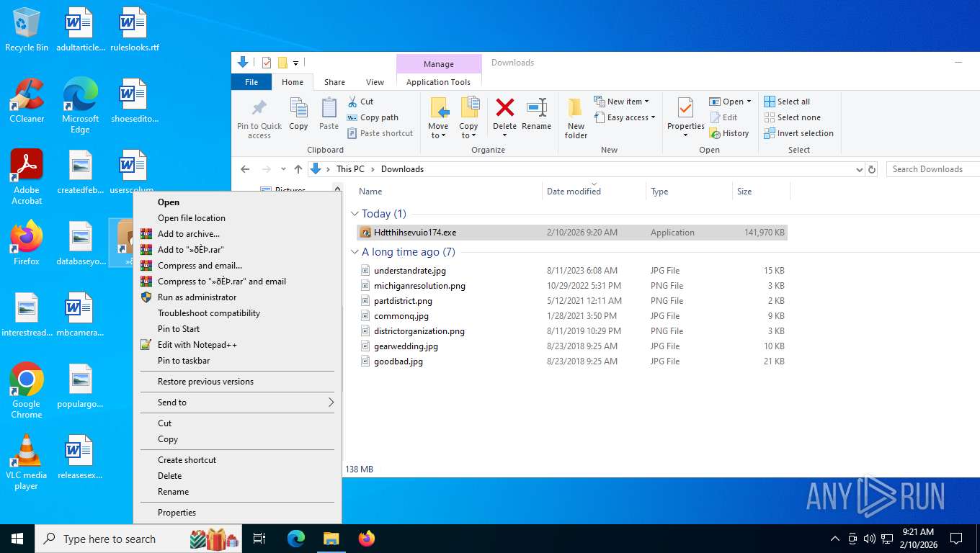Click Invert selection in ribbon
This screenshot has height=553, width=980.
(798, 133)
